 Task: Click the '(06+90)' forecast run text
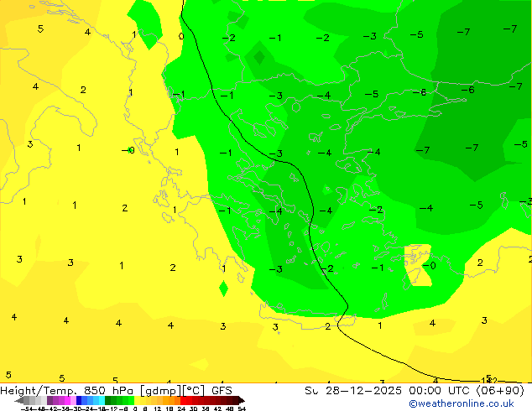(500, 391)
